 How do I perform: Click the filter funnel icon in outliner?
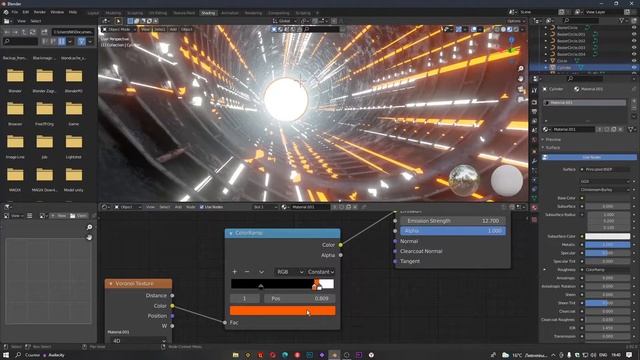[622, 20]
